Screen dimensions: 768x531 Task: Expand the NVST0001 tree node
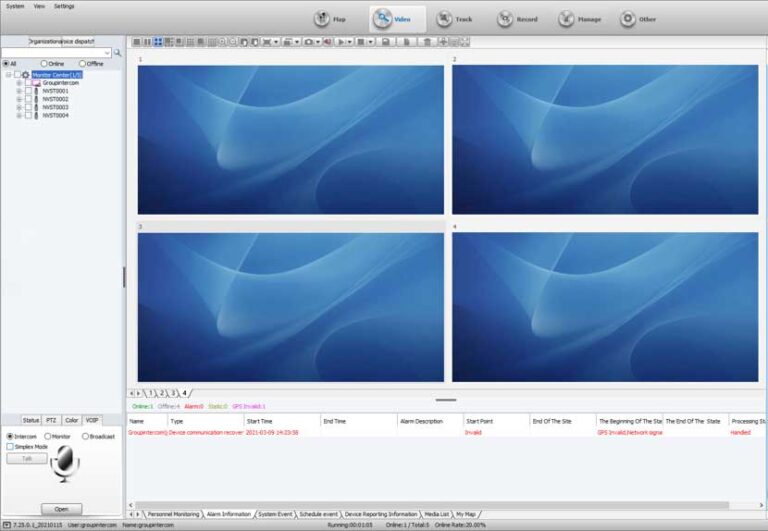19,91
